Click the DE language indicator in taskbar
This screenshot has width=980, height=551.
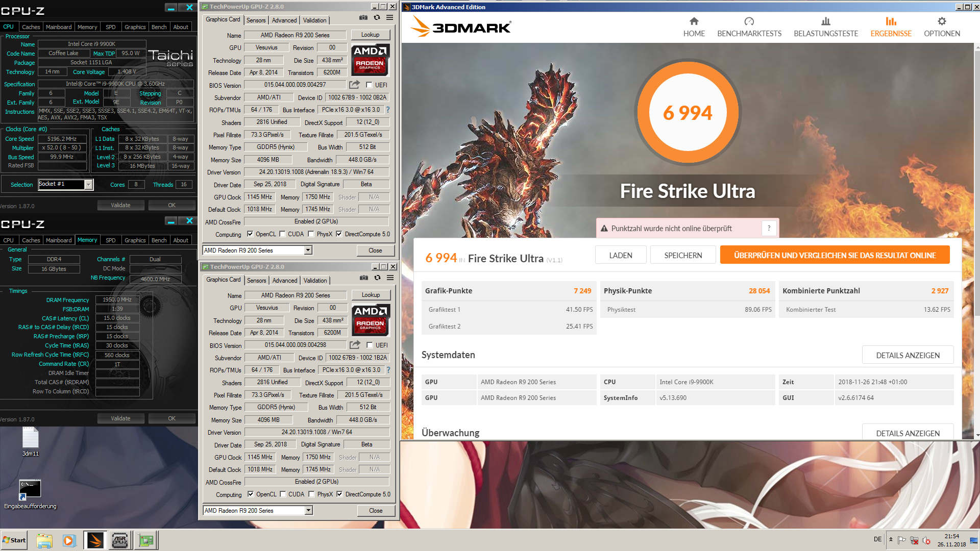tap(877, 539)
